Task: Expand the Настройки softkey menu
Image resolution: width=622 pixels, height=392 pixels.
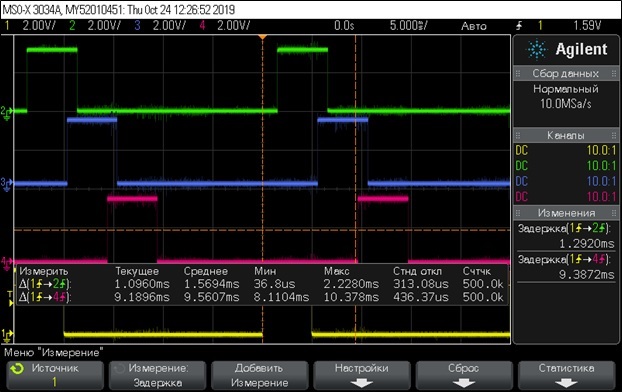Action: point(361,375)
